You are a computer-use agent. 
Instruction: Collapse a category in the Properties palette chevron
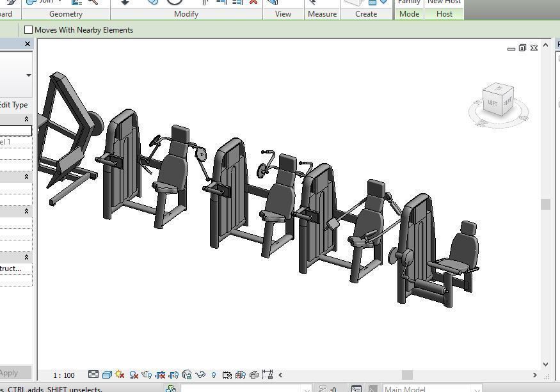coord(25,119)
